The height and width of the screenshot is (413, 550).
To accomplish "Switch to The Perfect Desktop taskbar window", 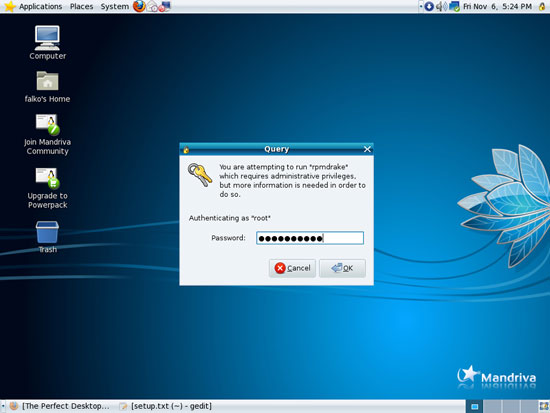I will 60,406.
